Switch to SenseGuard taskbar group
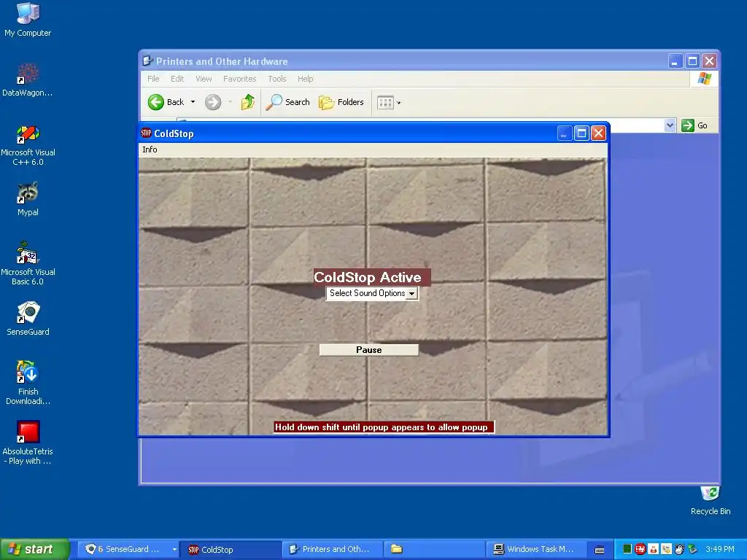The image size is (747, 560). pyautogui.click(x=127, y=550)
